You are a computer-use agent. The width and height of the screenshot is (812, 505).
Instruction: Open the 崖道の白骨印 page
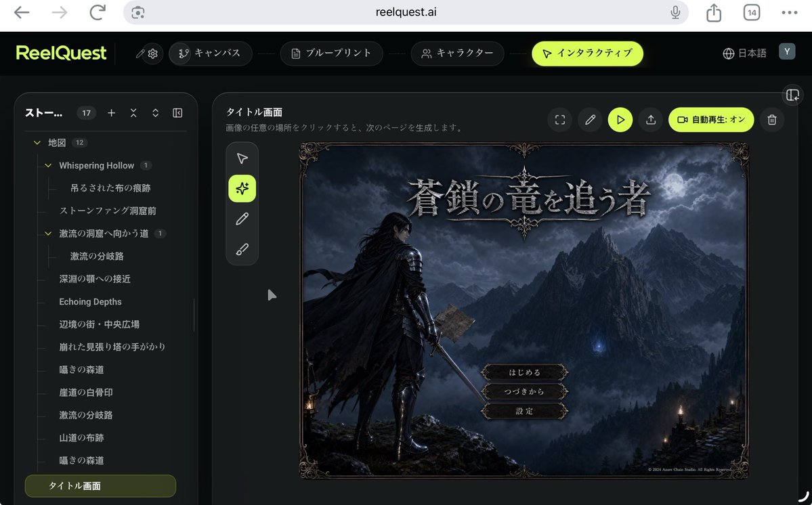coord(86,392)
